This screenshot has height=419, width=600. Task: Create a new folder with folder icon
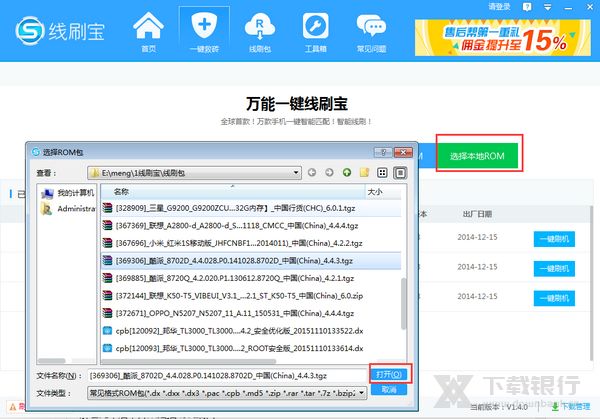click(x=364, y=173)
